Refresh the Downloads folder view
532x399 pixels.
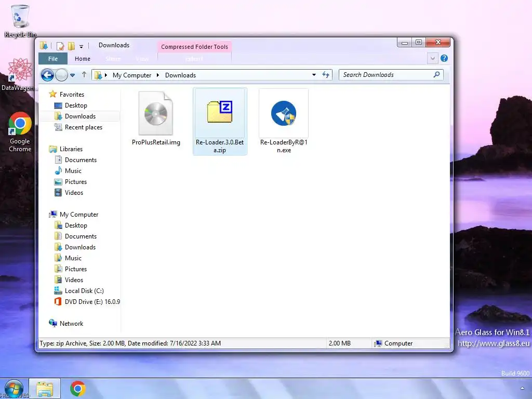pos(326,75)
